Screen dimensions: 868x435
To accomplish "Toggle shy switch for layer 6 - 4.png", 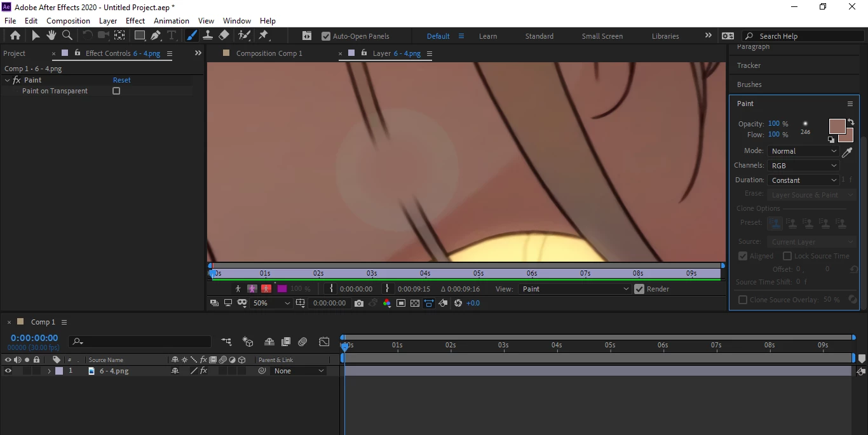I will point(175,371).
